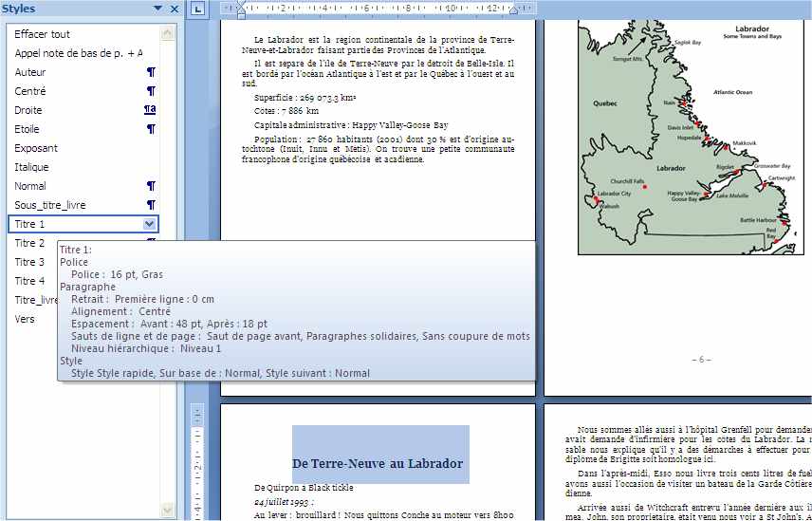Apply the 'Titre 4' style
Image resolution: width=812 pixels, height=521 pixels.
coord(29,281)
